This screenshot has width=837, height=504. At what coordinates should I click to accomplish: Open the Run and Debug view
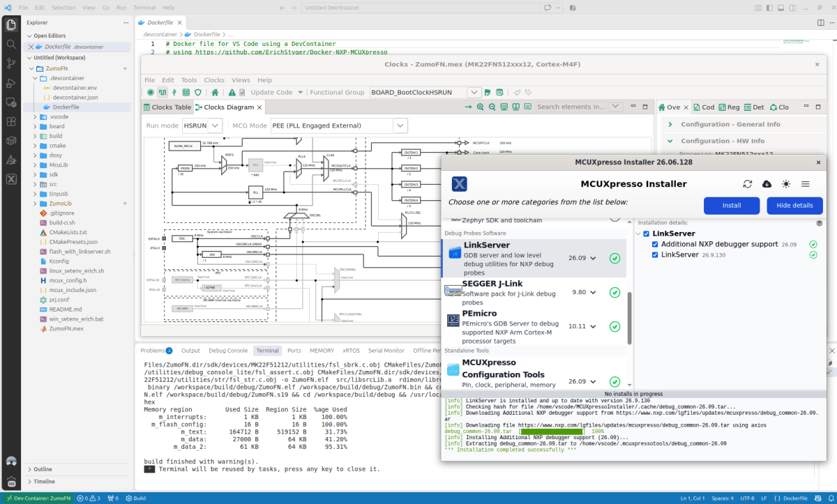click(x=11, y=83)
